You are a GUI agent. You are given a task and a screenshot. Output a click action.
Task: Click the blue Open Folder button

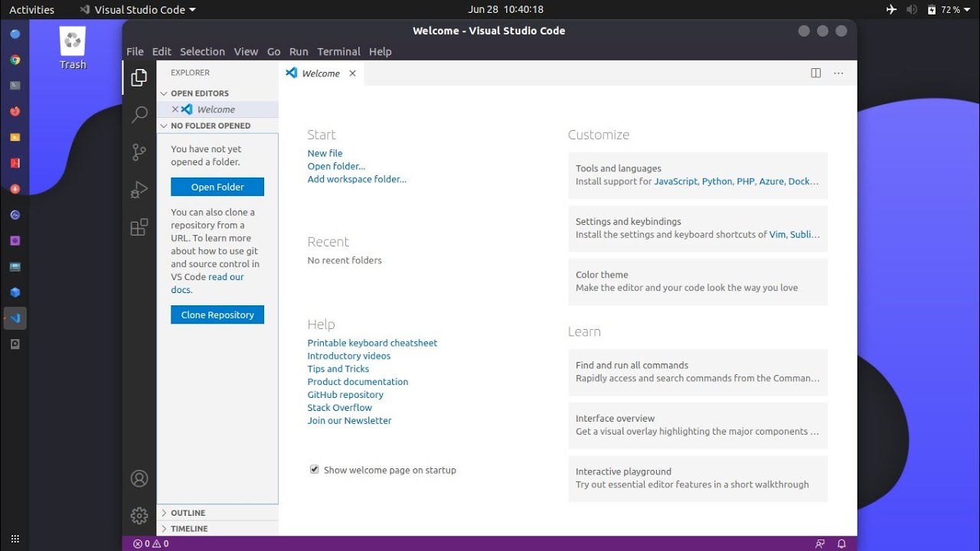point(217,187)
